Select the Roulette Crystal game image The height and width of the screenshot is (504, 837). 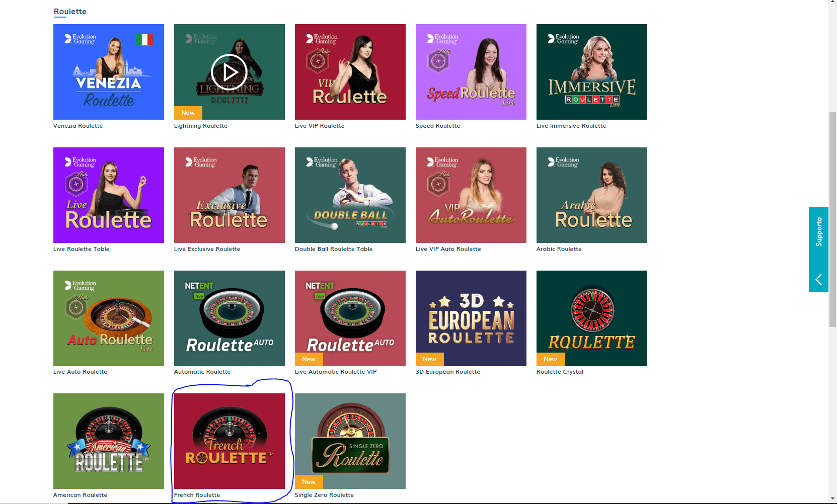coord(592,318)
